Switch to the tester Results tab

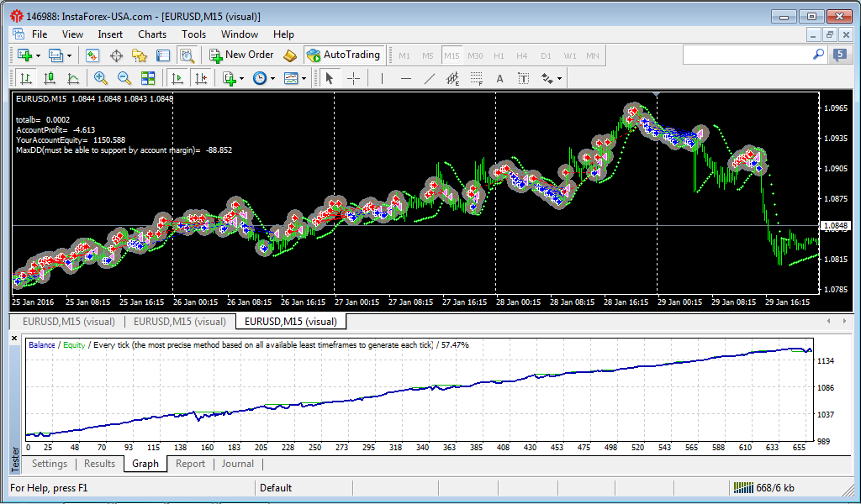(x=99, y=464)
